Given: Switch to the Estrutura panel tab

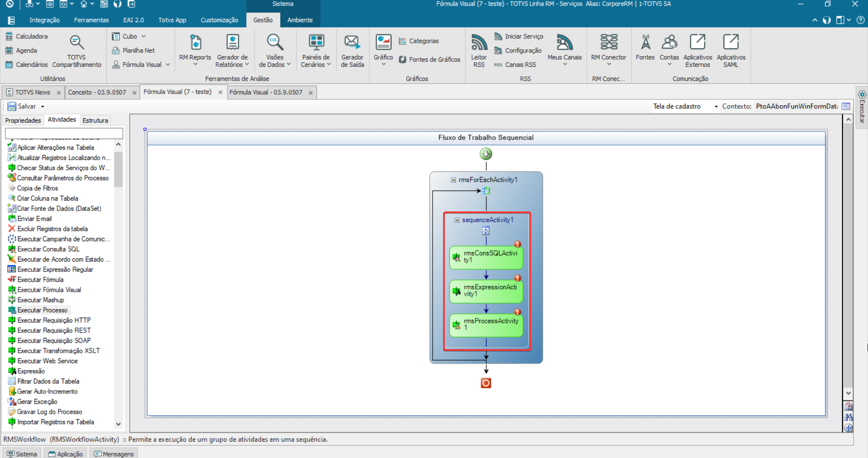Looking at the screenshot, I should 95,120.
